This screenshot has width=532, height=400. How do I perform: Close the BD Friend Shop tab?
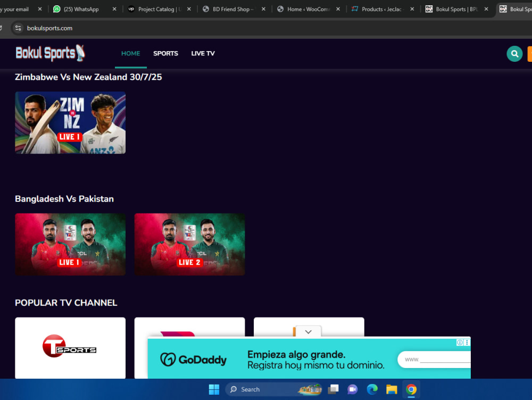(x=263, y=9)
